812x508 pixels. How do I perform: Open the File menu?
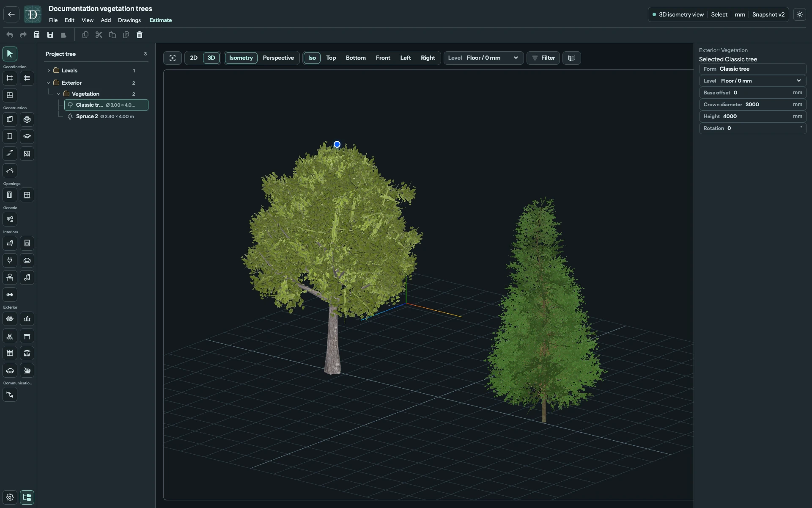53,20
